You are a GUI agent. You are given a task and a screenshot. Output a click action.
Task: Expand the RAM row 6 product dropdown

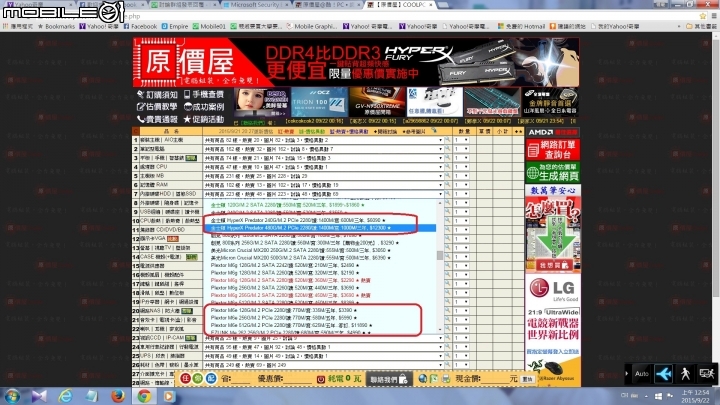[x=323, y=185]
